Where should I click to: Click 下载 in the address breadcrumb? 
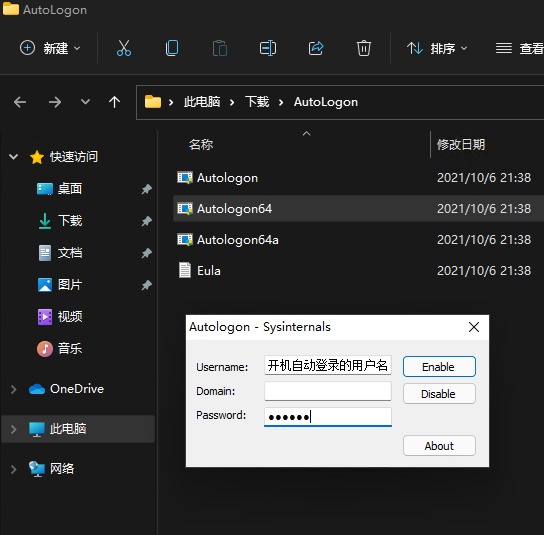pos(257,102)
